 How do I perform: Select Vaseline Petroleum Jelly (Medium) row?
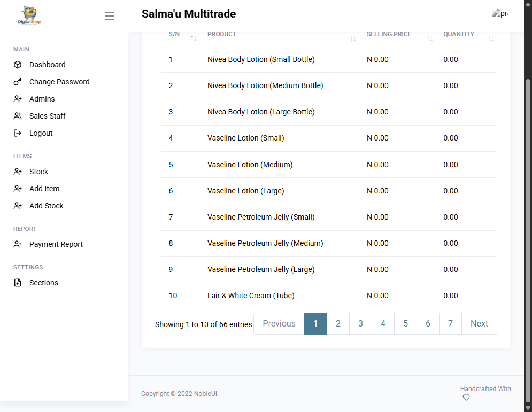(x=329, y=244)
